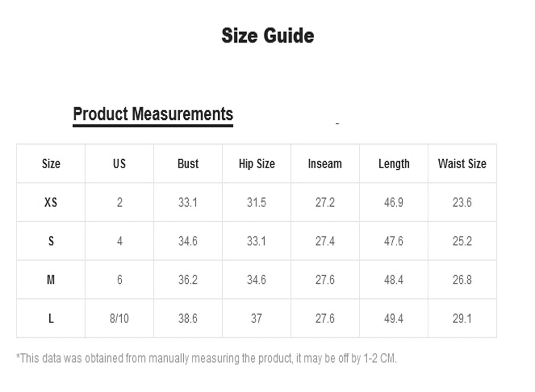Image resolution: width=535 pixels, height=392 pixels.
Task: Click the Hip Size column header
Action: [257, 164]
